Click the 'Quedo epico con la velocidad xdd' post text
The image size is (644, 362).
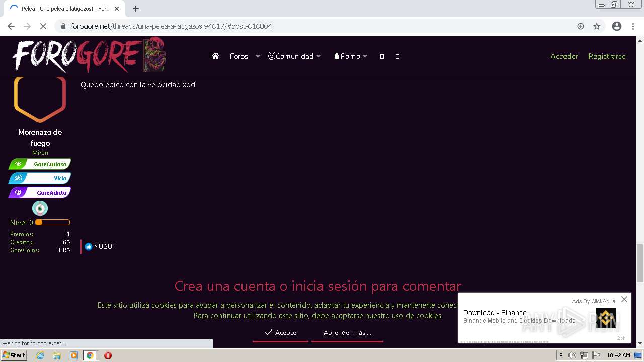138,85
